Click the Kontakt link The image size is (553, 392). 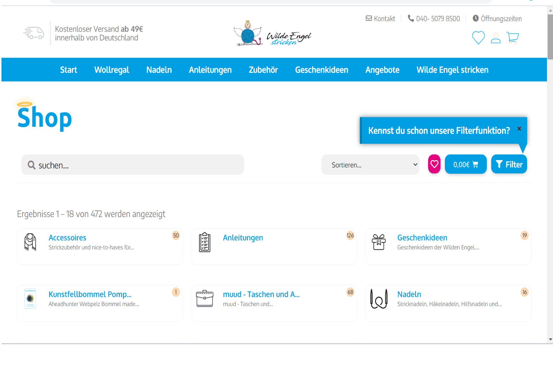coord(380,19)
